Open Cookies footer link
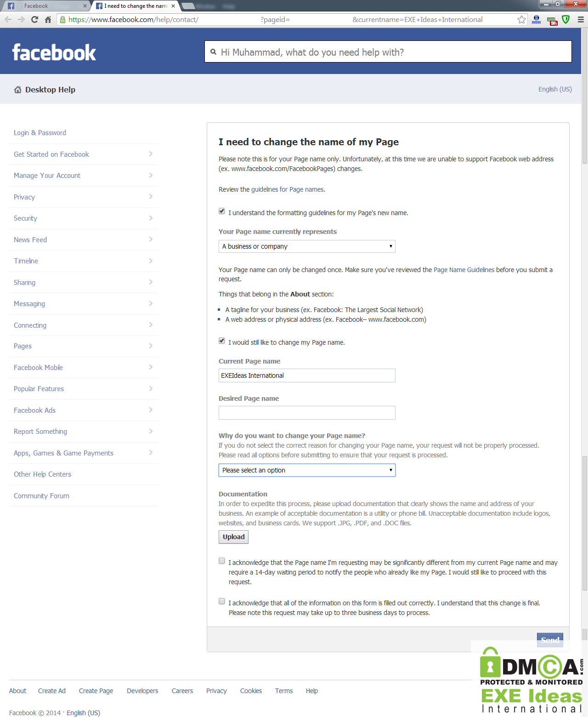588x717 pixels. (251, 691)
